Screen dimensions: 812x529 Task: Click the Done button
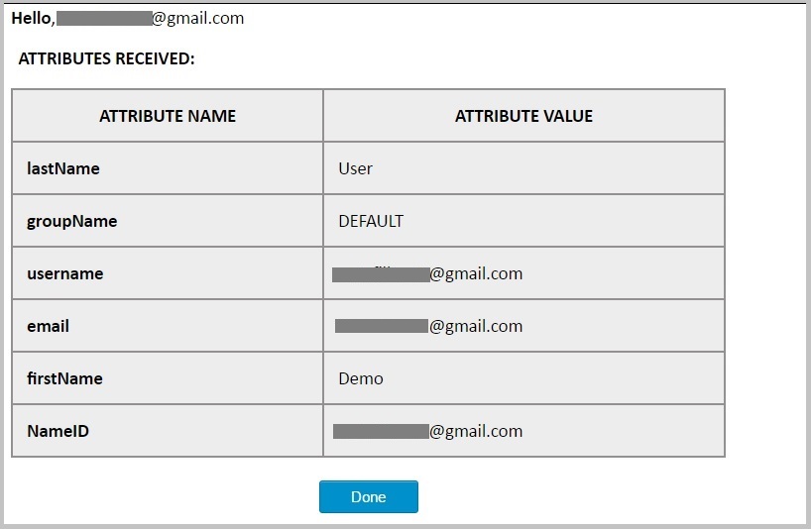[368, 496]
